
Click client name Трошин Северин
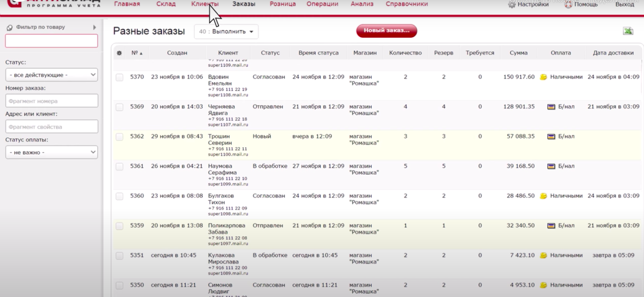(x=219, y=139)
